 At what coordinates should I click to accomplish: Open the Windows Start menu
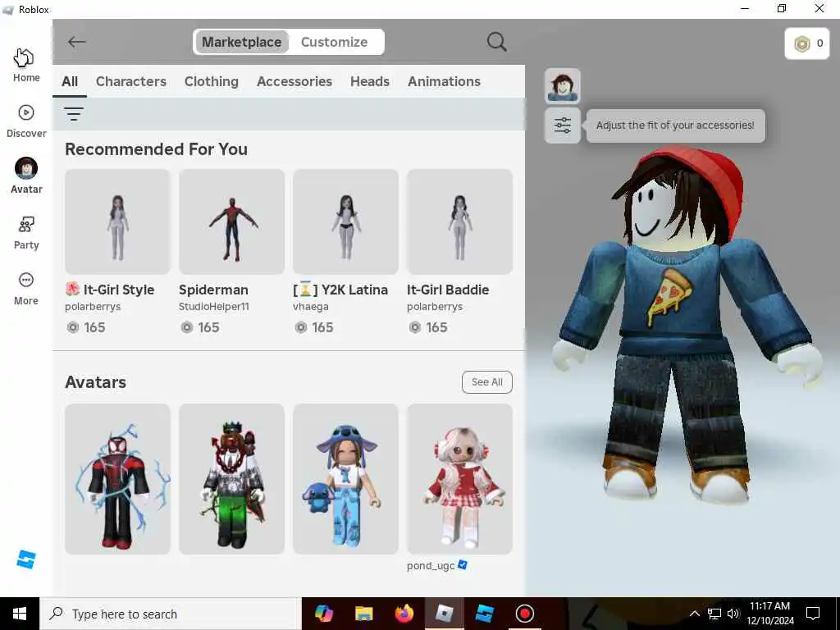click(x=20, y=614)
